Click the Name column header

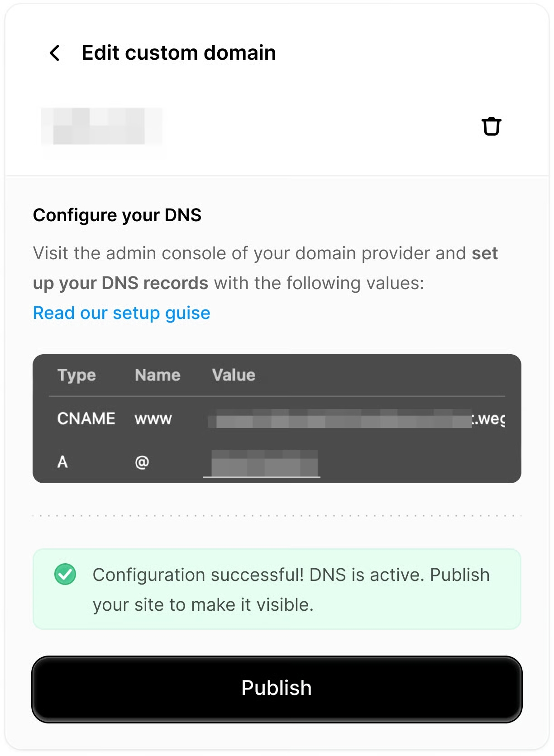(158, 375)
